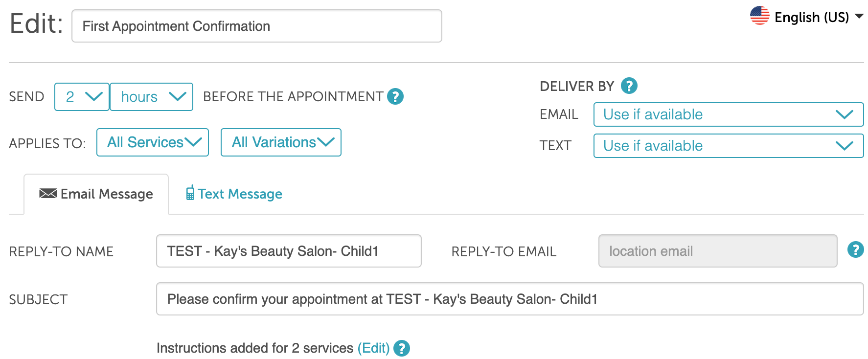Click into the Reply-To Name field
Screen dimensions: 868x359
[289, 251]
